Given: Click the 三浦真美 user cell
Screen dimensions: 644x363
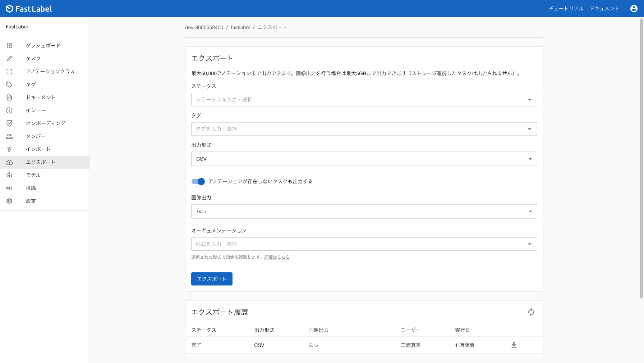Looking at the screenshot, I should pyautogui.click(x=411, y=345).
